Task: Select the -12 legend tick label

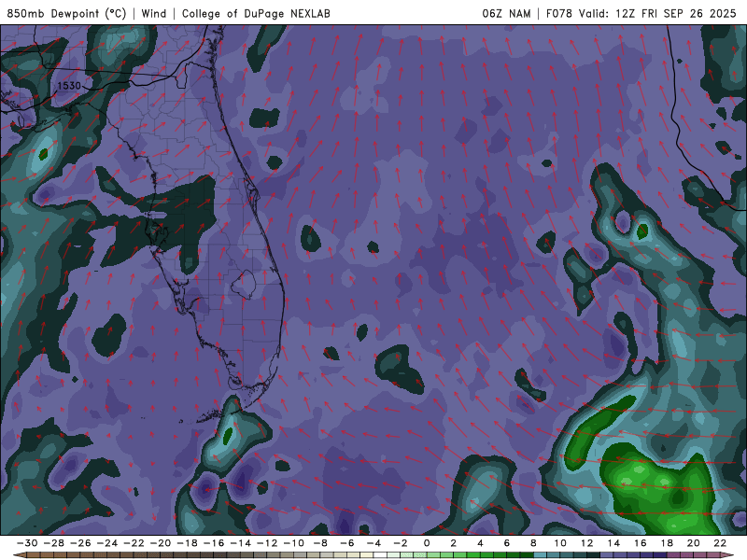Action: (x=267, y=543)
